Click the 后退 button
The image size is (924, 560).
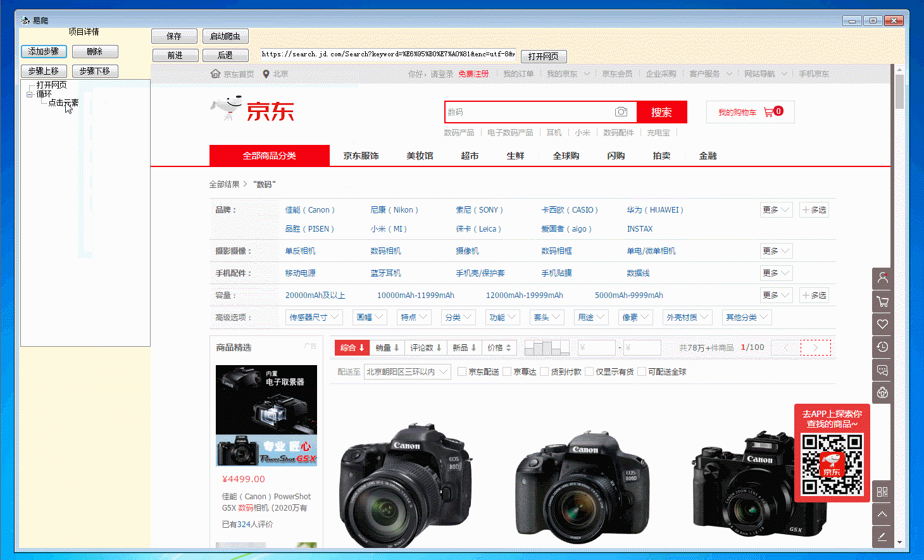tap(225, 55)
